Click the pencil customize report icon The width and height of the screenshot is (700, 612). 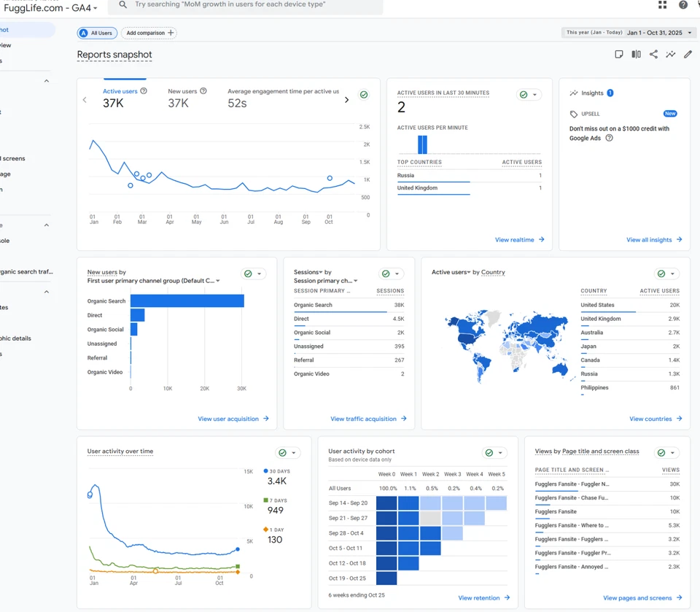[x=688, y=55]
